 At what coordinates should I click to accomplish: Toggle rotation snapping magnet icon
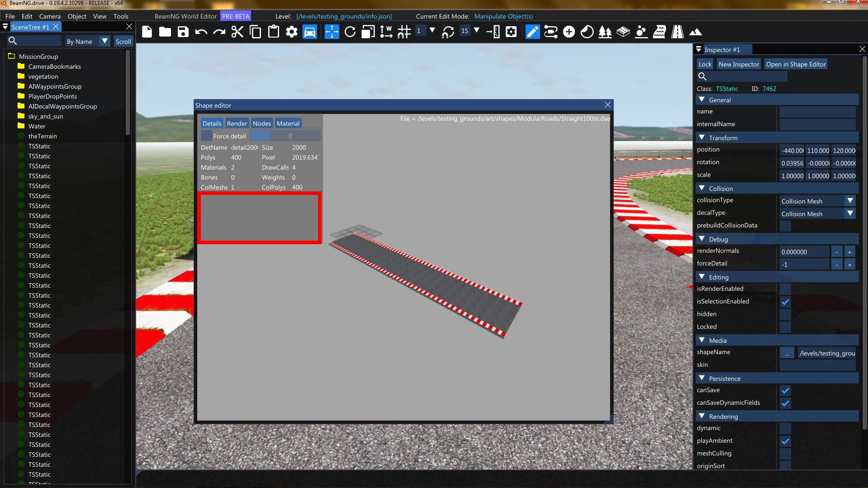coord(448,32)
